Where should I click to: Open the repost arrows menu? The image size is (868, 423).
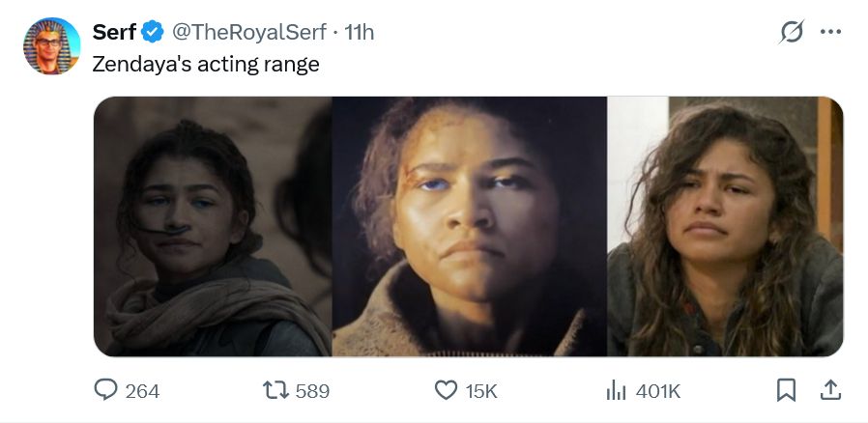pyautogui.click(x=275, y=390)
